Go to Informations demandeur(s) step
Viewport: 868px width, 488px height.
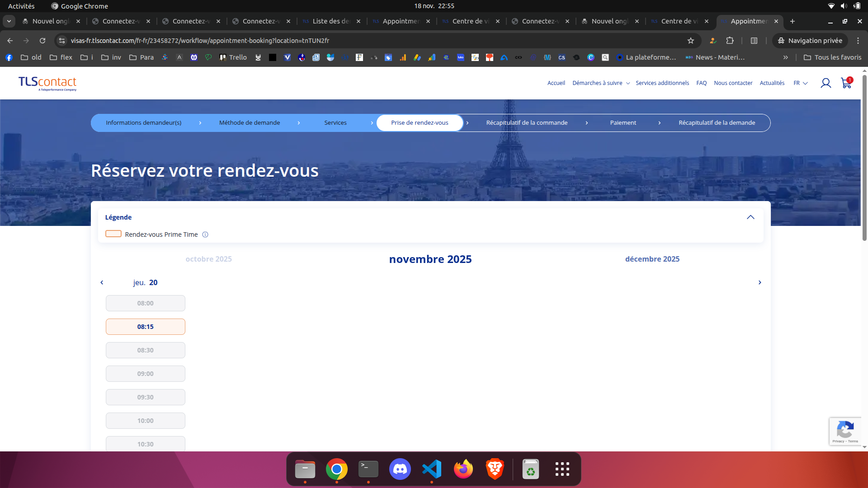coord(144,123)
